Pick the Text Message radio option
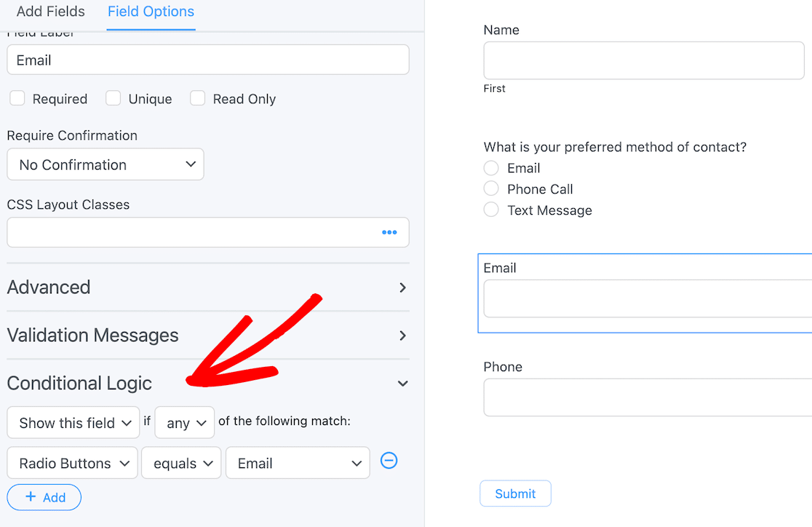Viewport: 812px width, 527px height. pyautogui.click(x=492, y=210)
